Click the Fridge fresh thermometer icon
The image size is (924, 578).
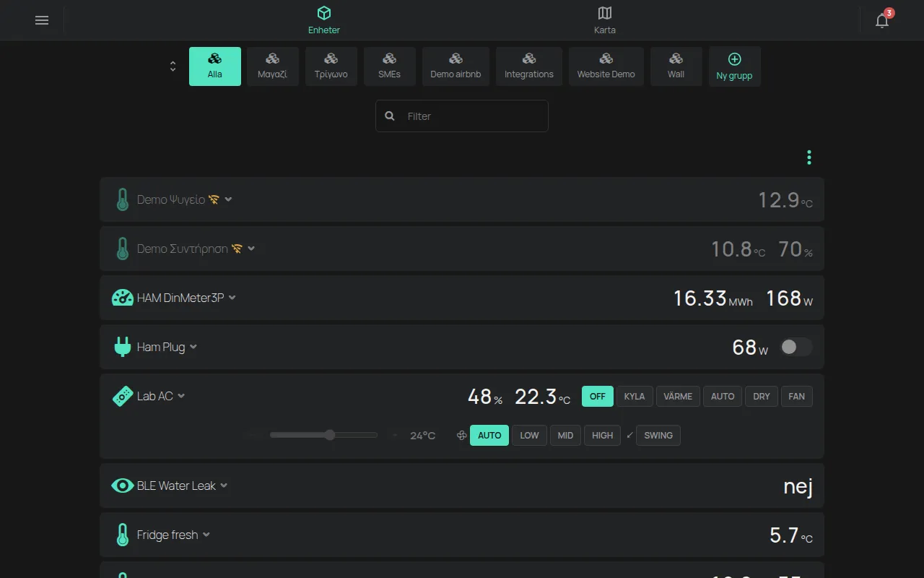(x=123, y=535)
